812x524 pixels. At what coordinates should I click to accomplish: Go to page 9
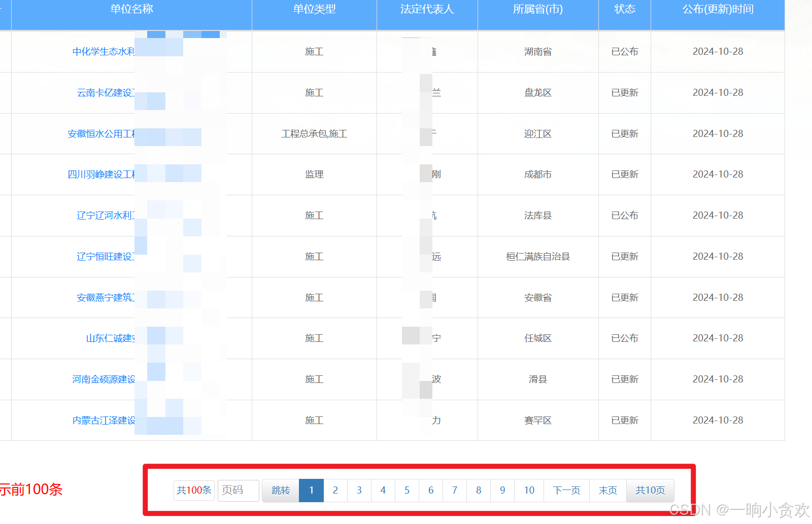point(502,491)
